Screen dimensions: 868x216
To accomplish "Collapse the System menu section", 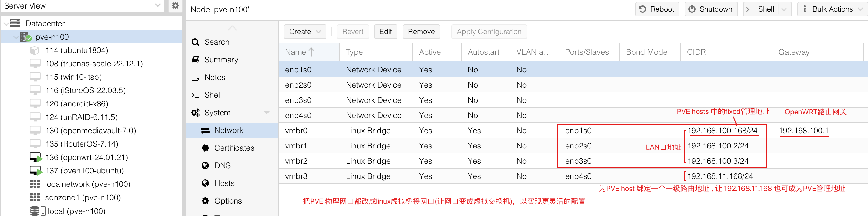I will click(x=266, y=113).
